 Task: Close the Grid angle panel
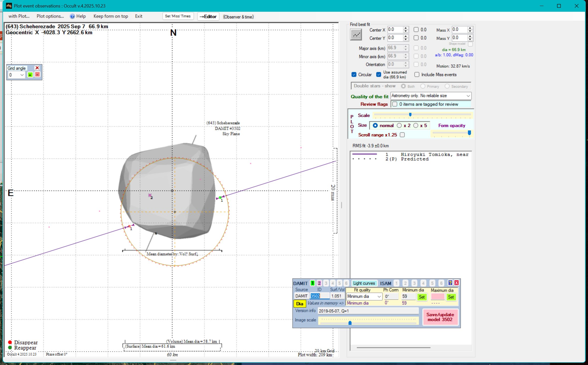click(37, 68)
